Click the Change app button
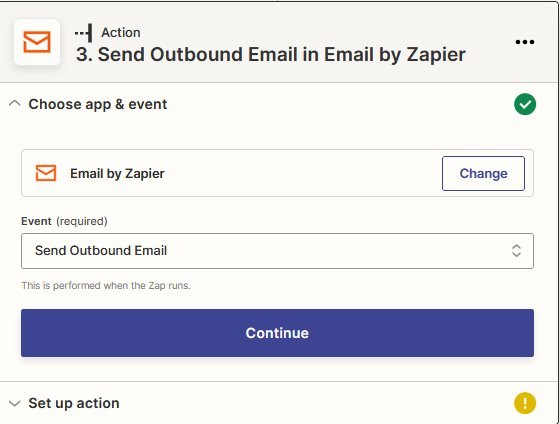This screenshot has height=424, width=560. 483,173
